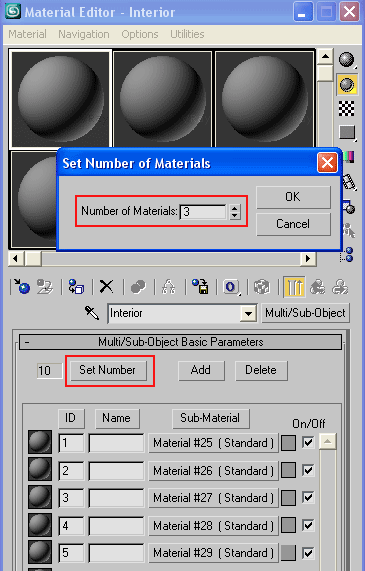Open the Material menu
Image resolution: width=365 pixels, height=571 pixels.
click(27, 34)
